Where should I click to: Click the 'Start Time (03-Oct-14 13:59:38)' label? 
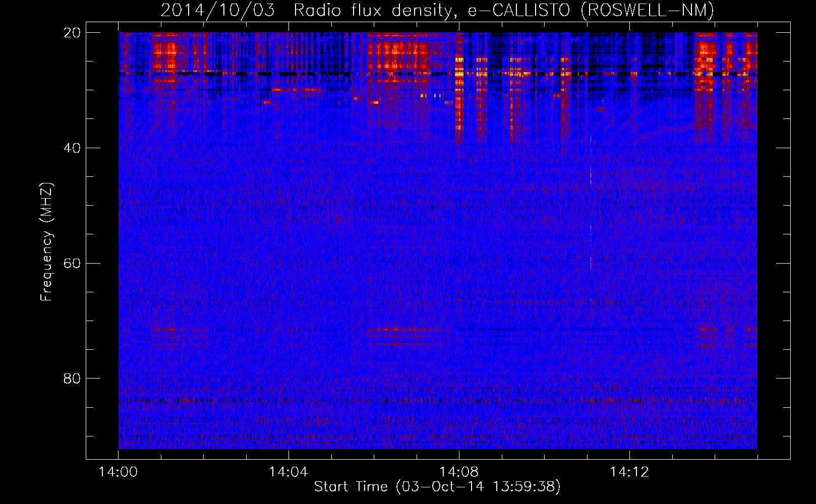point(437,486)
